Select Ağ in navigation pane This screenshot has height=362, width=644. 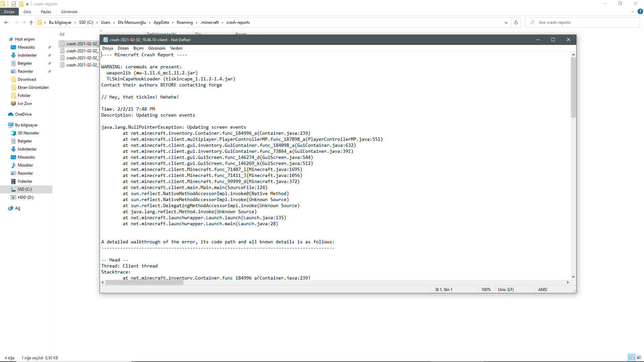pos(17,208)
